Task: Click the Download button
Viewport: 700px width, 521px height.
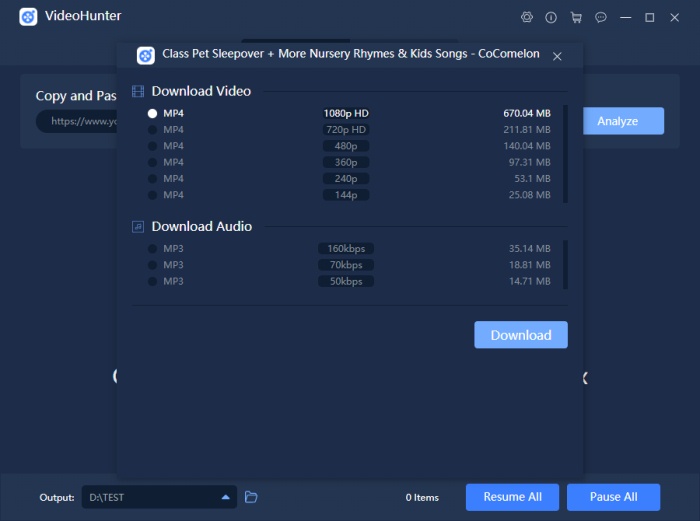Action: (x=520, y=335)
